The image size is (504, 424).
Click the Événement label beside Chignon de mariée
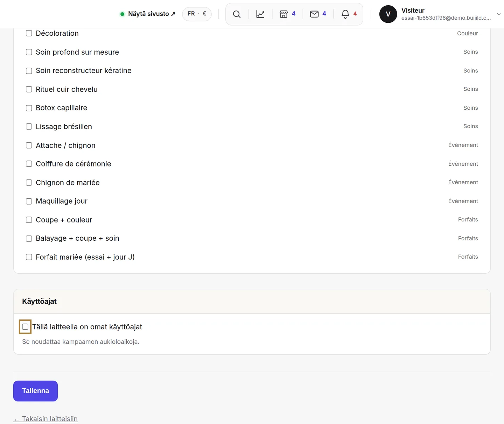(463, 182)
